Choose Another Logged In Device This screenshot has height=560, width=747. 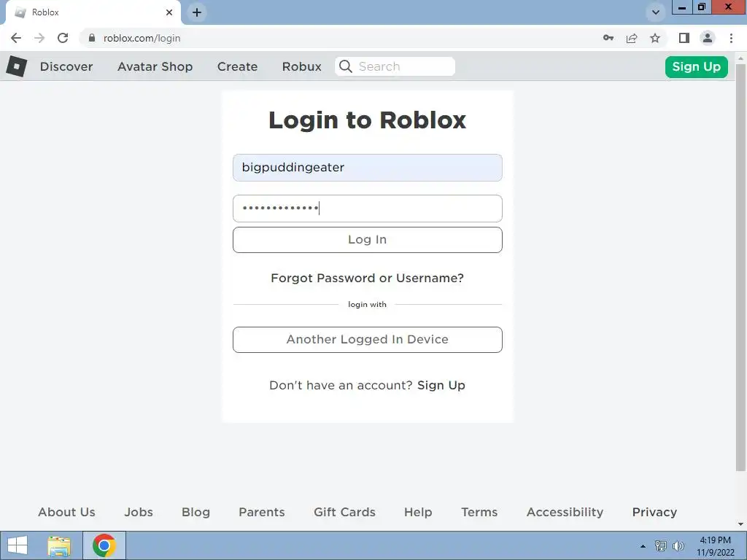(x=368, y=340)
